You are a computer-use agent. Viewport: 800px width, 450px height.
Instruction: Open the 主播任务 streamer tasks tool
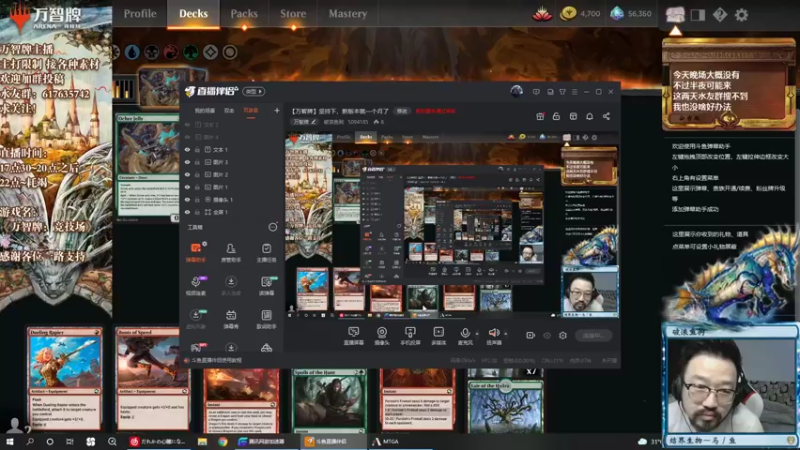pos(266,252)
